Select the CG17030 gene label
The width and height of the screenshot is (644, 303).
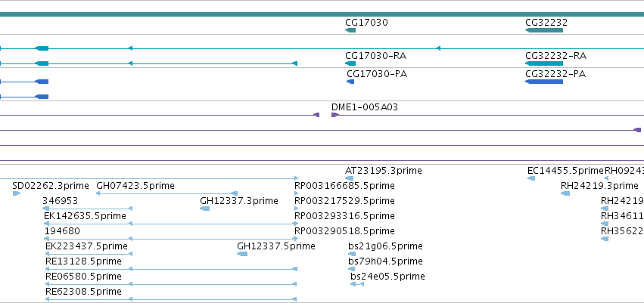(x=366, y=23)
